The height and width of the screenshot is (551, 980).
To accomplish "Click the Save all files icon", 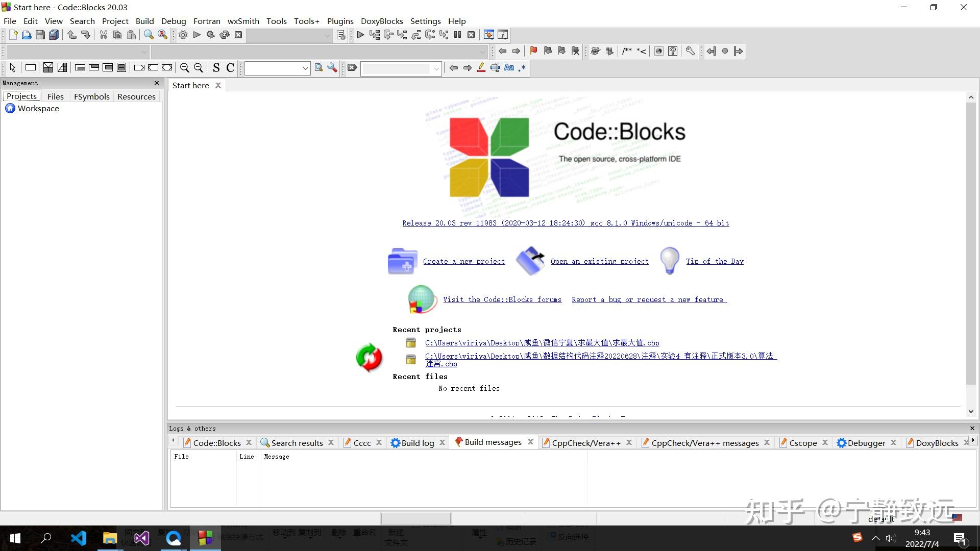I will pos(54,35).
